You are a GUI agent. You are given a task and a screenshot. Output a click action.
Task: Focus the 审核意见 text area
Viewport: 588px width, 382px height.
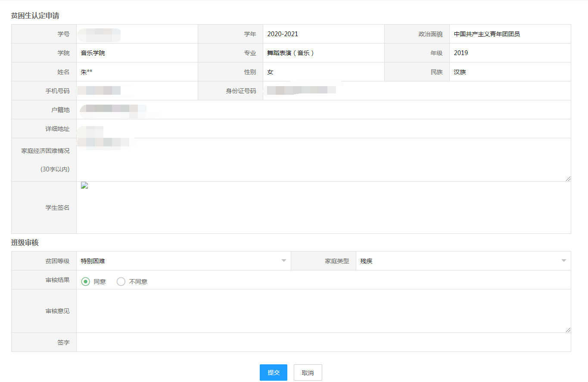324,311
